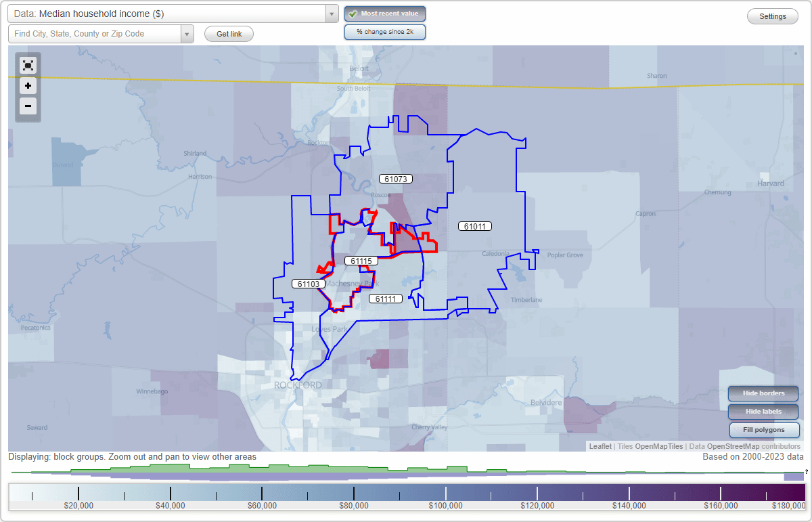Click the Beloit label on the map
This screenshot has width=812, height=522.
tap(359, 68)
